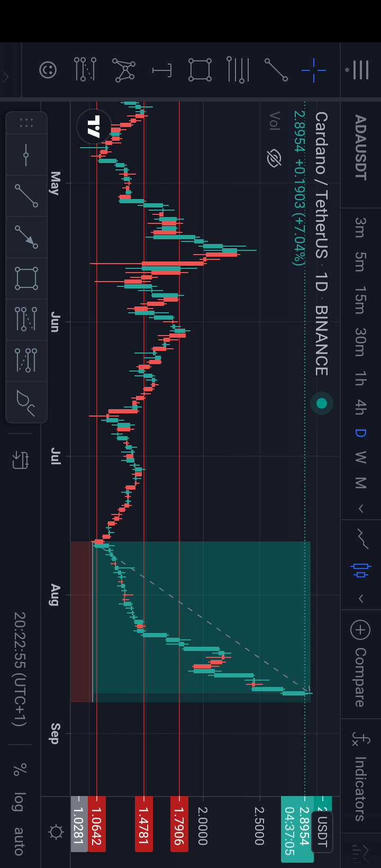This screenshot has width=381, height=868.
Task: Pick the rectangle tool in floating toolbar
Action: pos(26,278)
